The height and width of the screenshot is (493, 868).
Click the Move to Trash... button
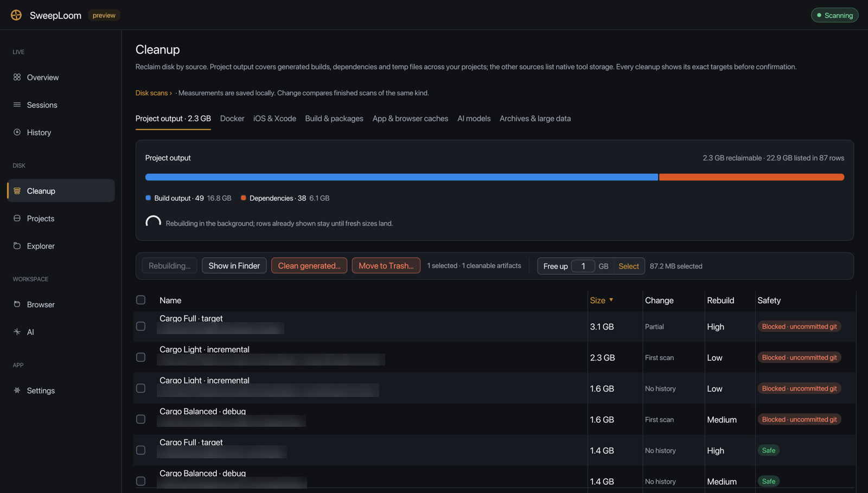(x=386, y=266)
